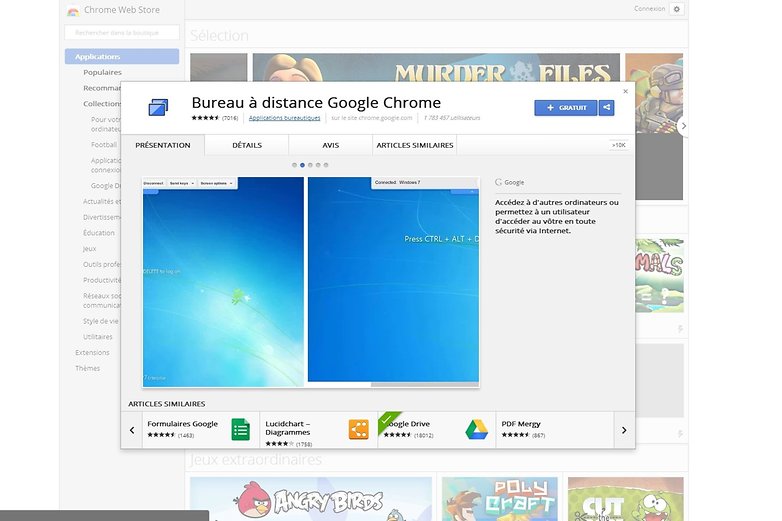Open Jeux category in the sidebar
This screenshot has width=782, height=521.
89,249
